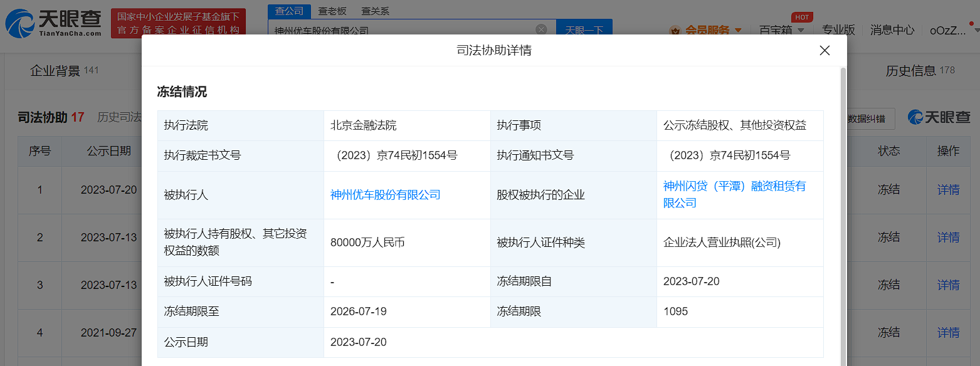The height and width of the screenshot is (366, 980).
Task: Switch to the 查老板 search tab
Action: pos(332,11)
